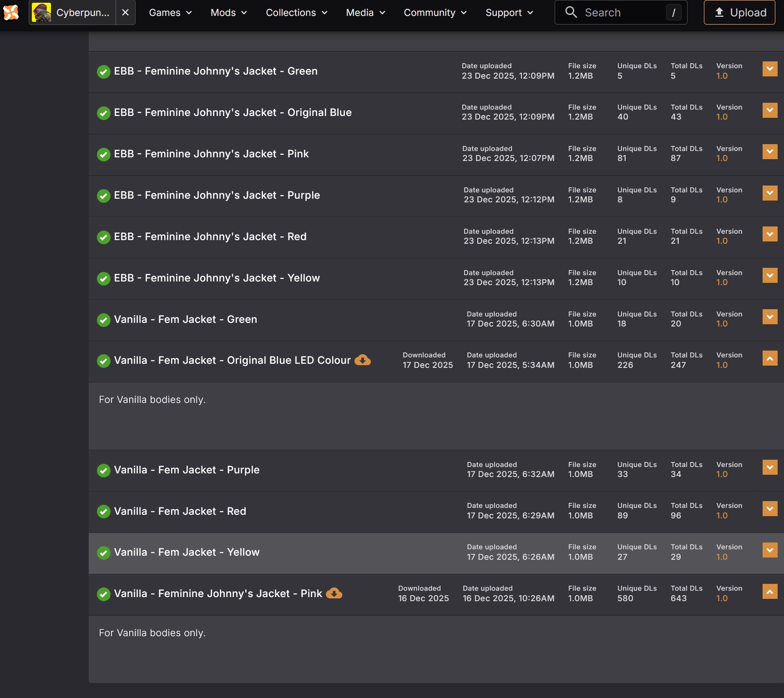Image resolution: width=784 pixels, height=698 pixels.
Task: Click the green check icon for EBB Purple
Action: pos(104,196)
